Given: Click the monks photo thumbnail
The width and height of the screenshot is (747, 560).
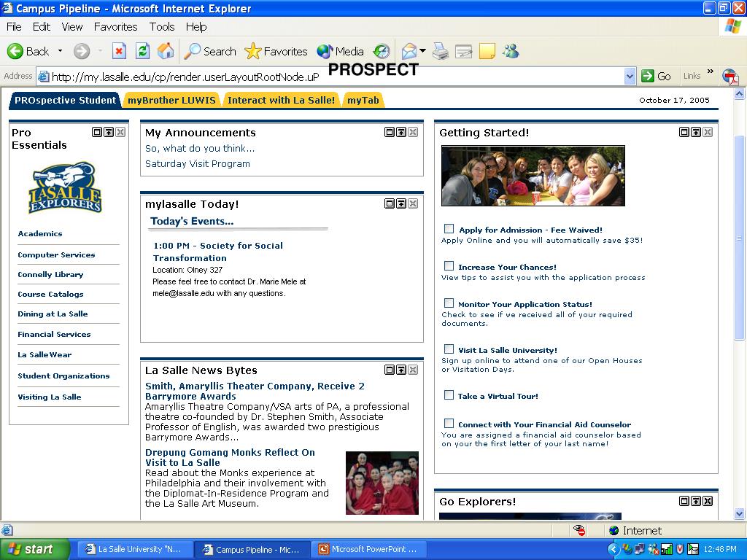Looking at the screenshot, I should [382, 483].
